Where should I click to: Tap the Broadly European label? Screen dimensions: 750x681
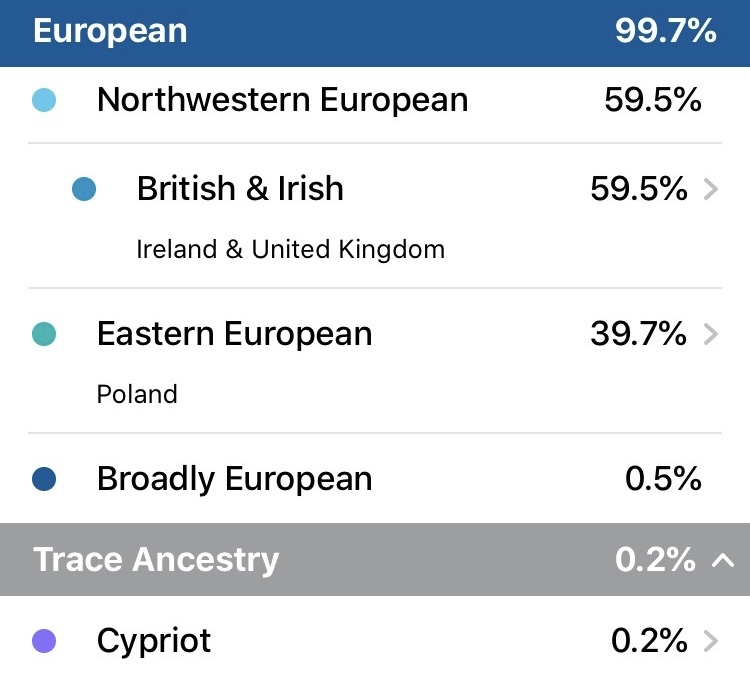(234, 479)
